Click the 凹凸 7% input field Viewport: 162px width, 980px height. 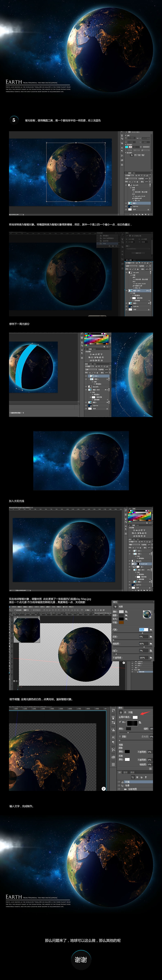tap(144, 651)
